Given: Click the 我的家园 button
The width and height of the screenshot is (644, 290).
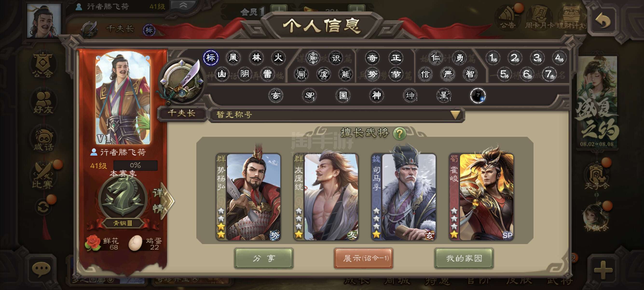Looking at the screenshot, I should tap(464, 258).
